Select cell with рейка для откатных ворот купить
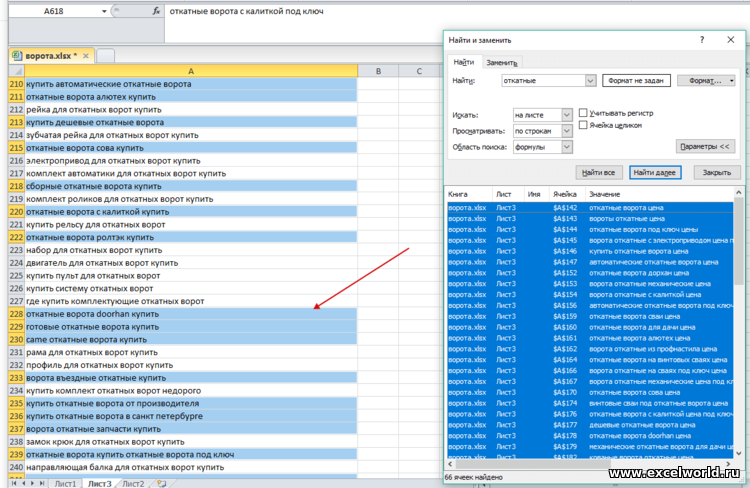 point(191,110)
